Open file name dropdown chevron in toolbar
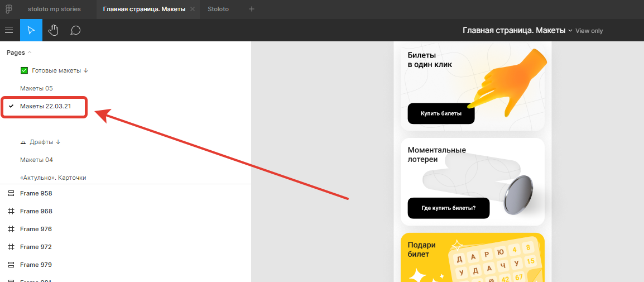This screenshot has height=282, width=644. tap(570, 31)
